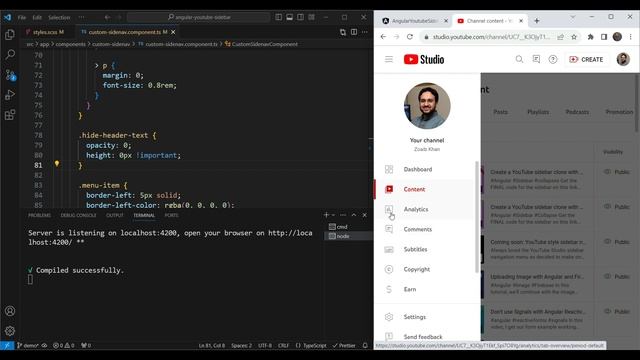Open VS Code File menu
Screen dimensions: 640x360
(22, 18)
